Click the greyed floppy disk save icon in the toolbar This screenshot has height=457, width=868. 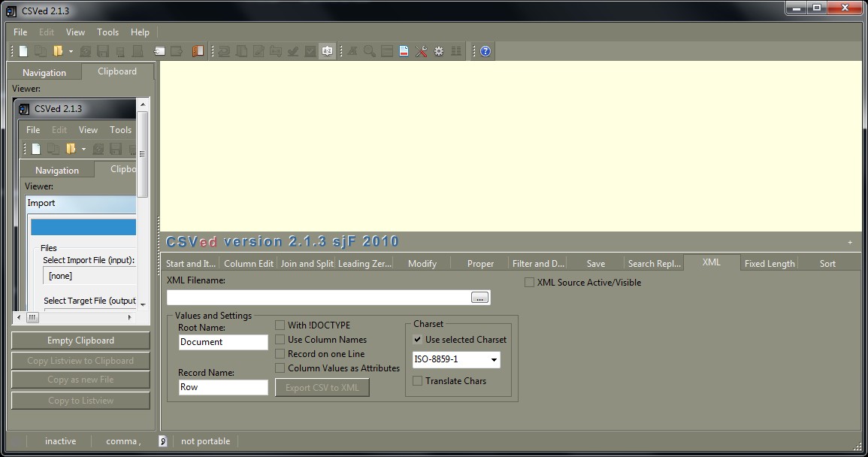103,52
